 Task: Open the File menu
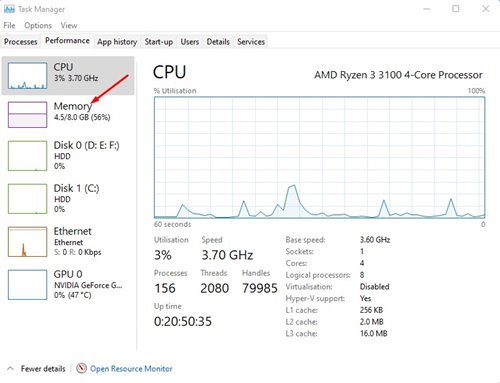pos(9,25)
